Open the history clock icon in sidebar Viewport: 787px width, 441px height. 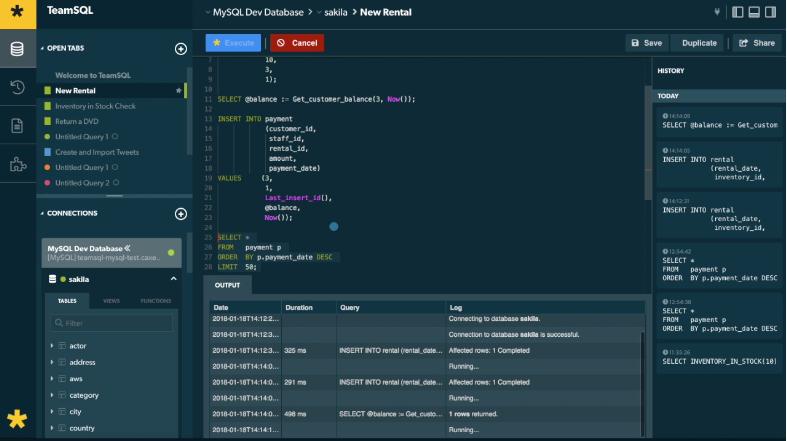click(x=17, y=87)
